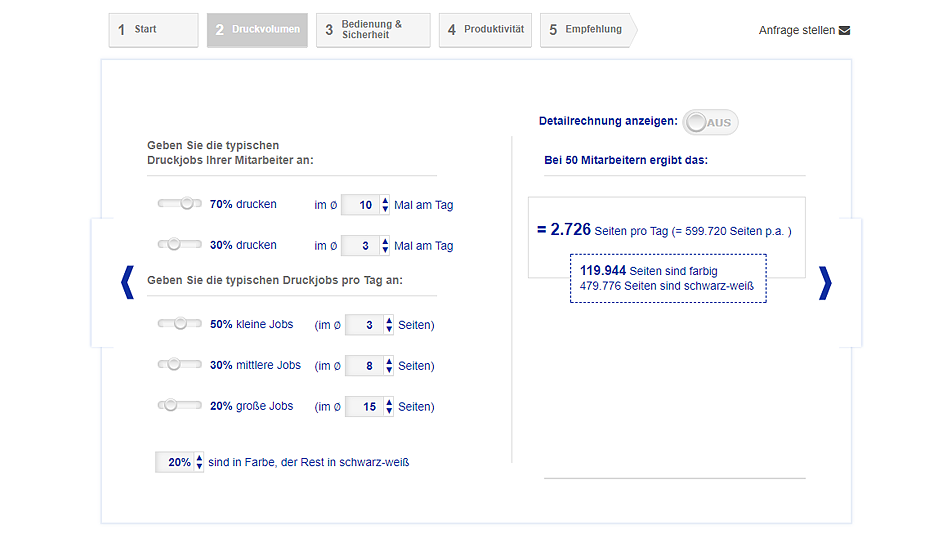Adjust the 30% drucken slider
Image resolution: width=950 pixels, height=534 pixels.
[x=173, y=244]
